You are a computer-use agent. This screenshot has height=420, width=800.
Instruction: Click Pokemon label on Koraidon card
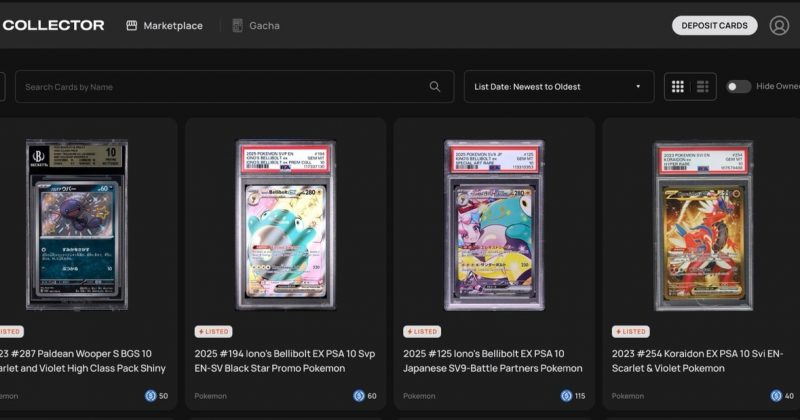628,396
